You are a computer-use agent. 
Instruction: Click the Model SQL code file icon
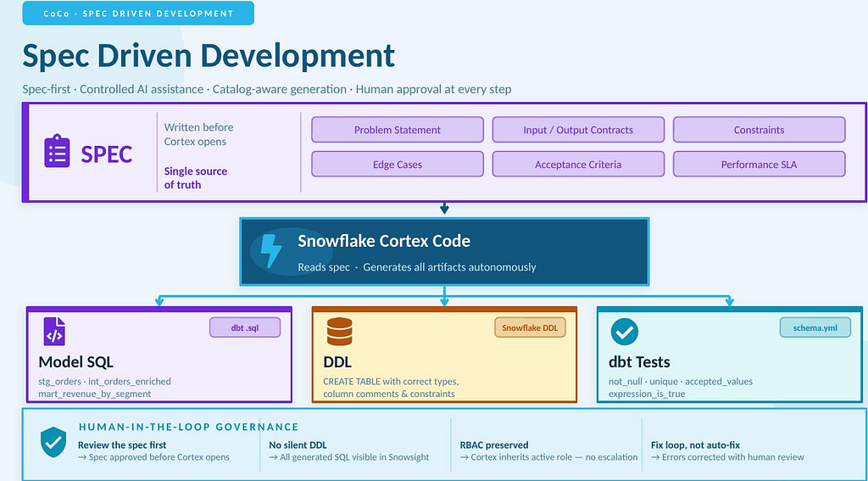pos(54,332)
